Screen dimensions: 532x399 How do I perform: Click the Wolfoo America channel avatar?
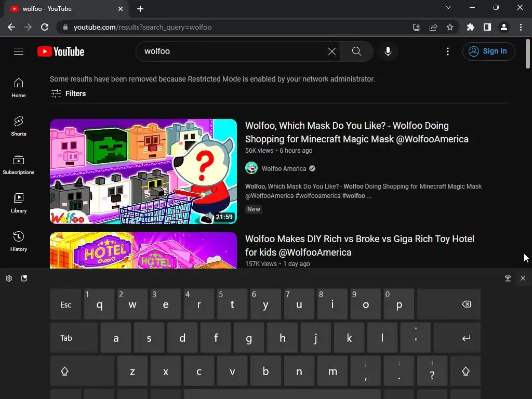click(251, 168)
